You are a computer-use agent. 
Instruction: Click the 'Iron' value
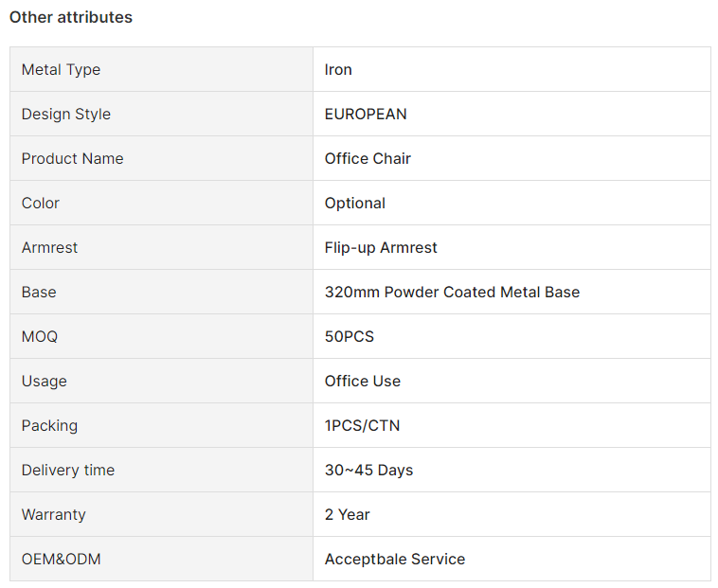[x=338, y=69]
